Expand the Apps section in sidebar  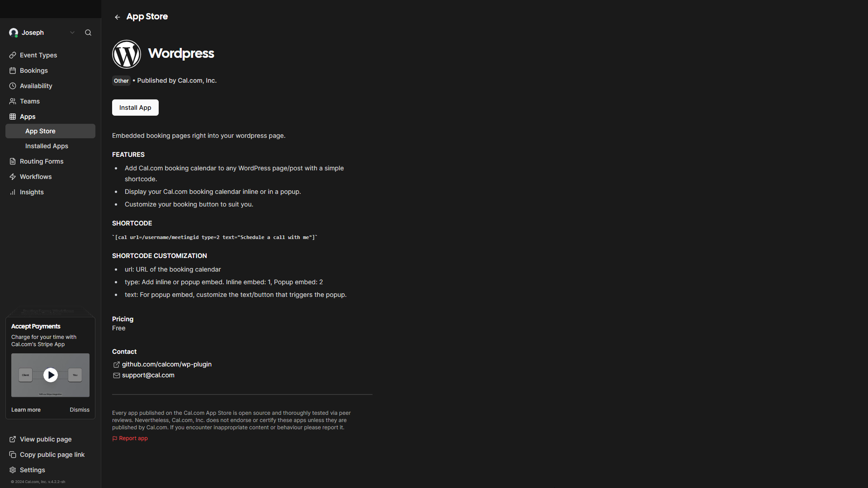pyautogui.click(x=28, y=116)
